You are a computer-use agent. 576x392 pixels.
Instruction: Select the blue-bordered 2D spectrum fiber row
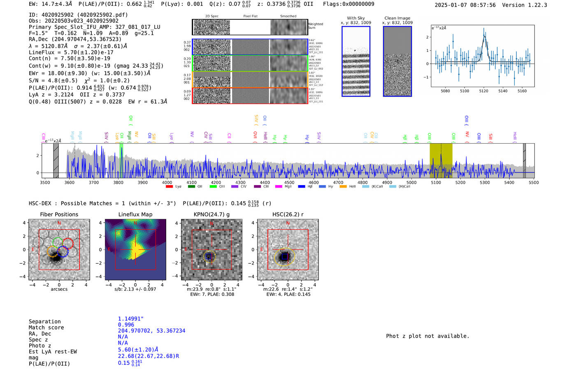click(250, 47)
